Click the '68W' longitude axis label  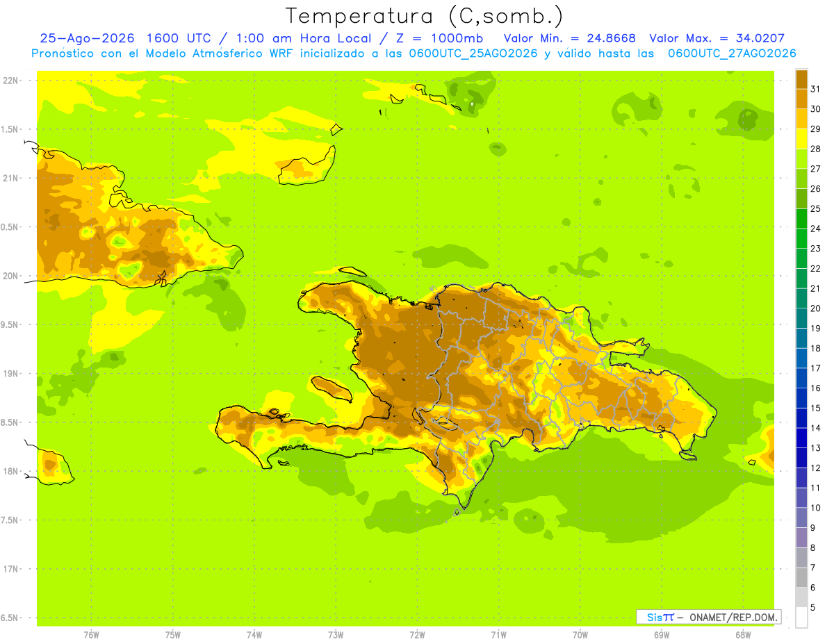click(x=743, y=635)
